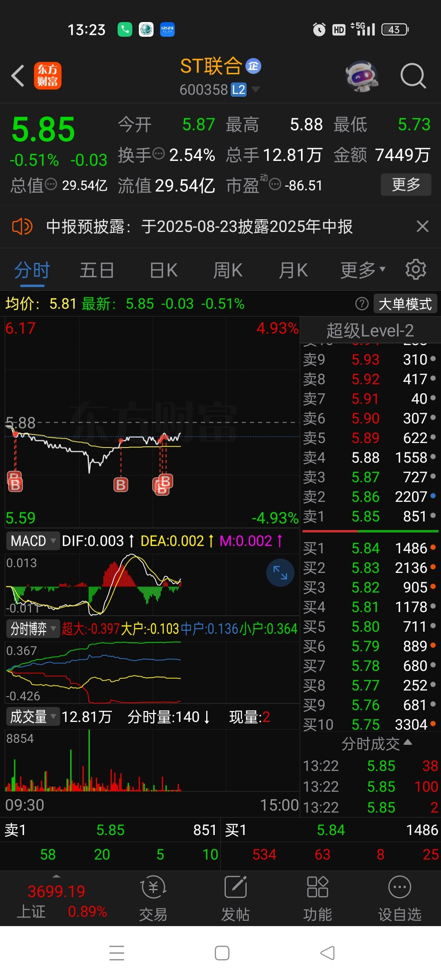
Task: Switch to the 分时 tab
Action: pyautogui.click(x=32, y=270)
